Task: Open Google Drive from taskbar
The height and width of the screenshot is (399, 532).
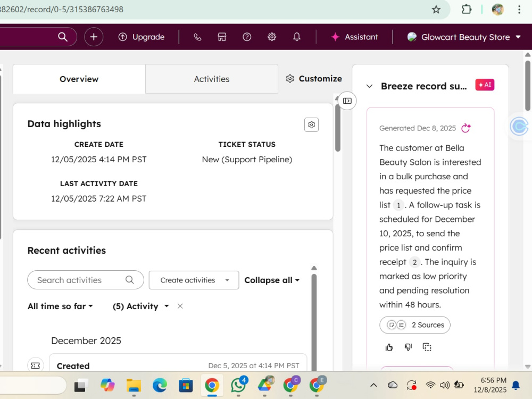Action: [265, 385]
